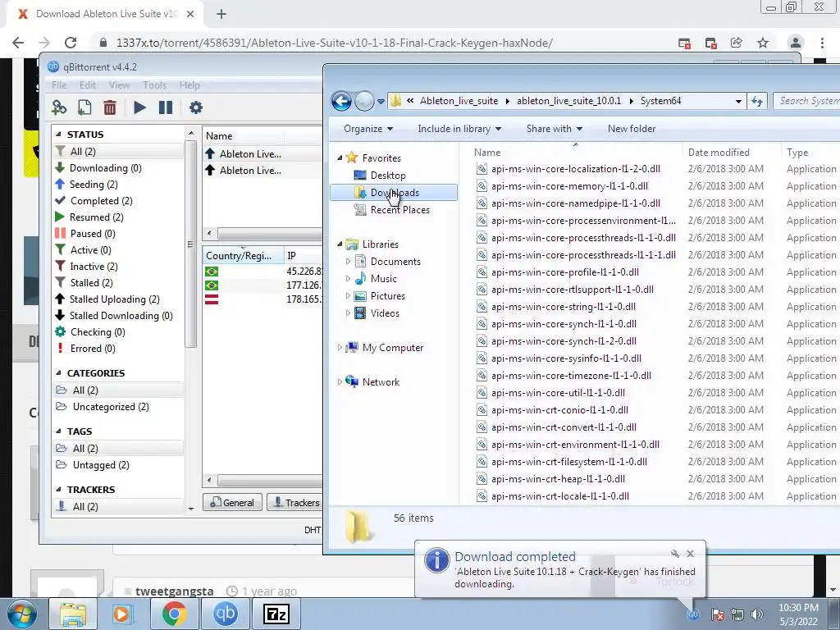This screenshot has height=630, width=840.
Task: Open the Include in library dropdown
Action: (459, 129)
